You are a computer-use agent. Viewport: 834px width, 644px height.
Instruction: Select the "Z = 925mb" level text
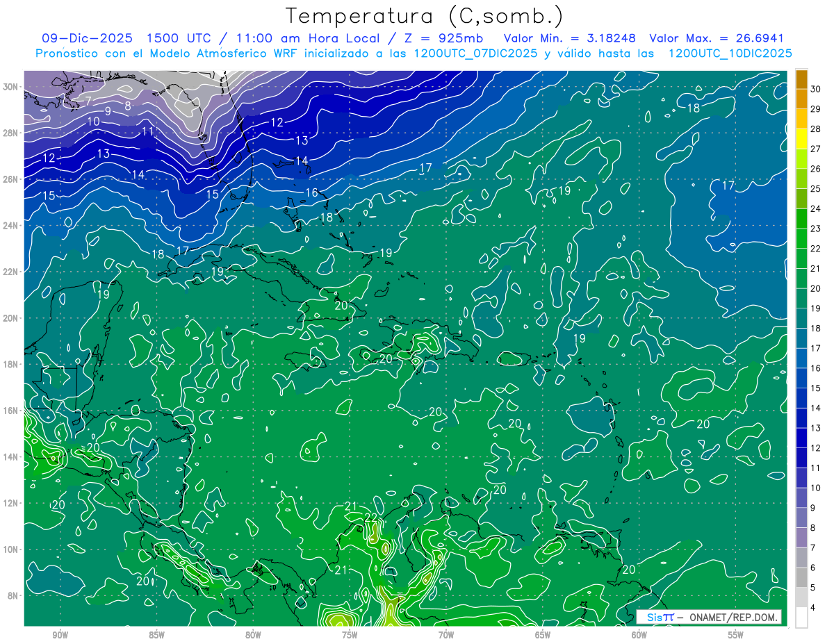(442, 38)
